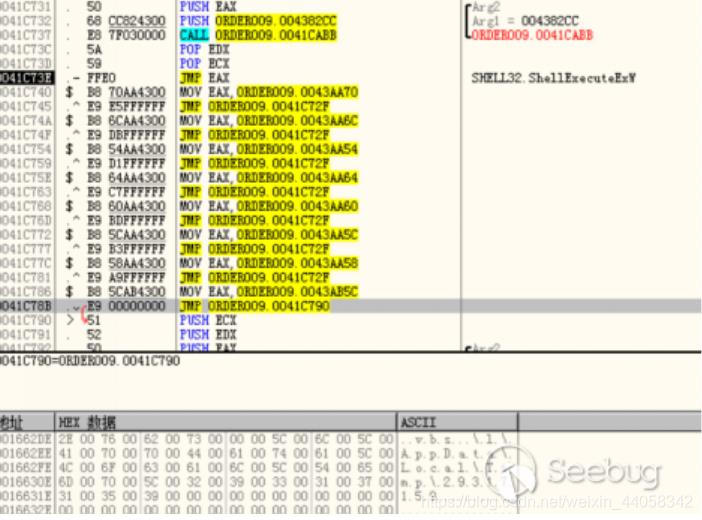
Task: Click hex bytes E9 E5FFFFFF
Action: point(126,107)
